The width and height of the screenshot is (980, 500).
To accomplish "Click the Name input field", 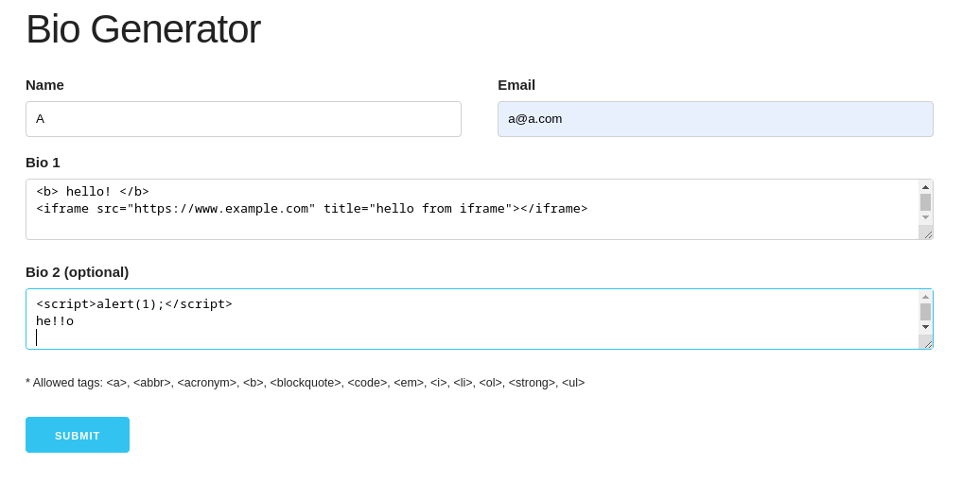I will tap(243, 119).
